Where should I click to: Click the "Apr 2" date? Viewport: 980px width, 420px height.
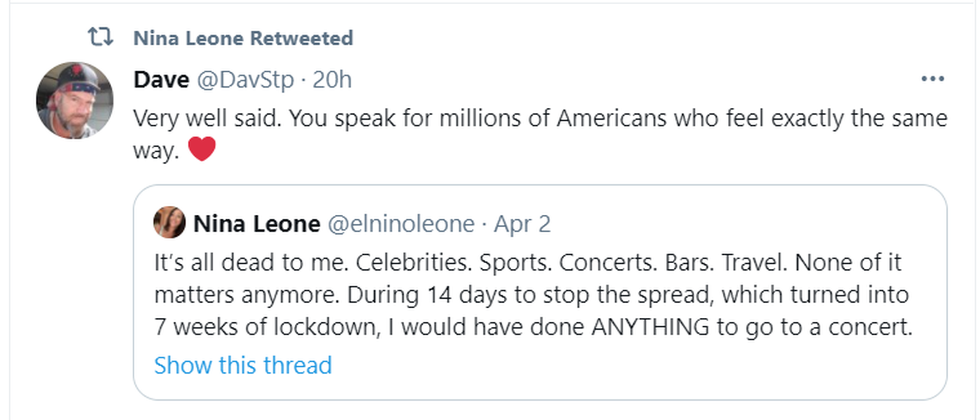pos(522,224)
